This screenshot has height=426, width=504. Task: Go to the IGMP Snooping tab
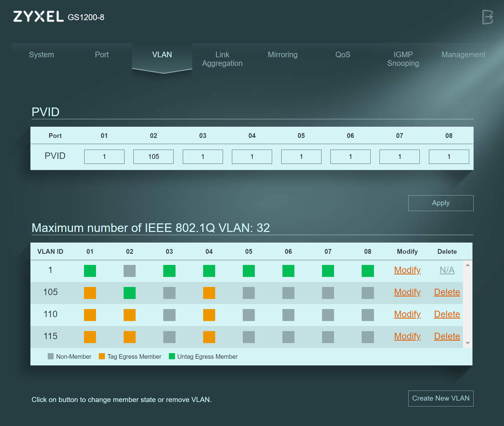(x=403, y=59)
